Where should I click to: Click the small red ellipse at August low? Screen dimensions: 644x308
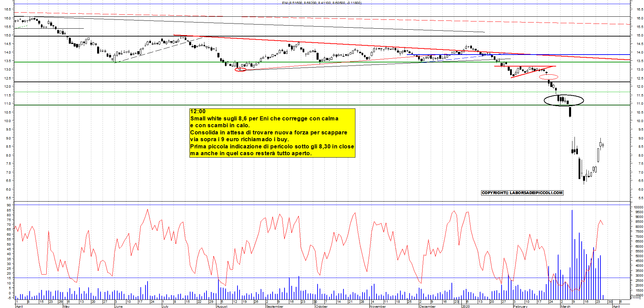click(241, 70)
